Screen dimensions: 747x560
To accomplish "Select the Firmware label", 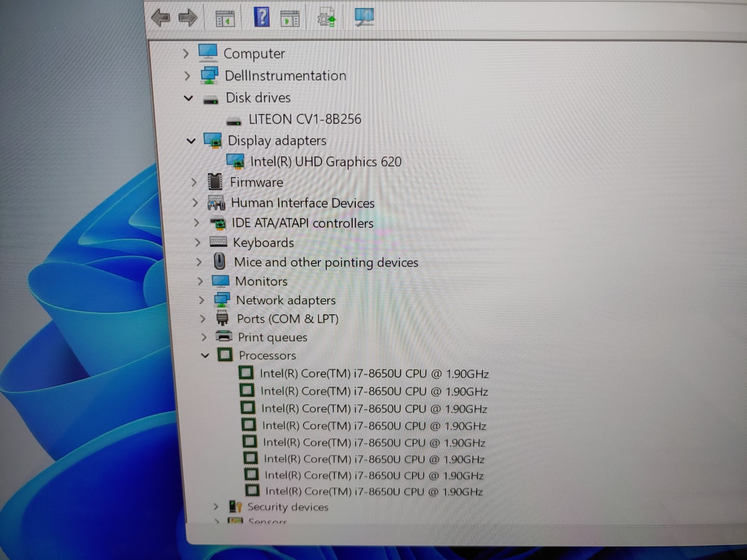I will (x=256, y=182).
